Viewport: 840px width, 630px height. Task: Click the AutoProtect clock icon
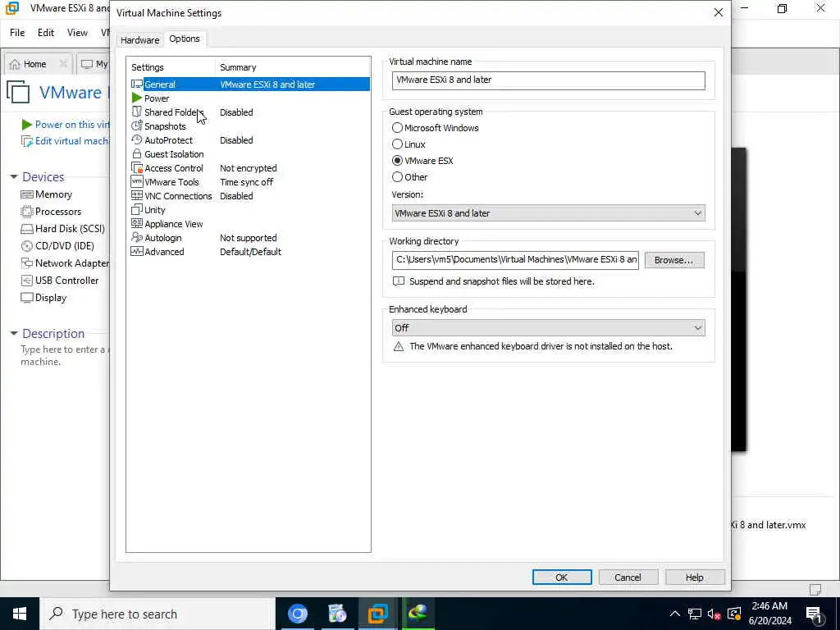coord(137,139)
